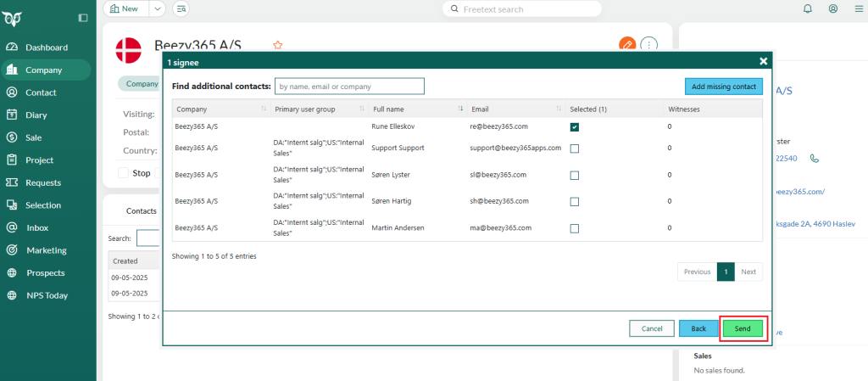Close the signee dialog
The width and height of the screenshot is (868, 381).
764,61
